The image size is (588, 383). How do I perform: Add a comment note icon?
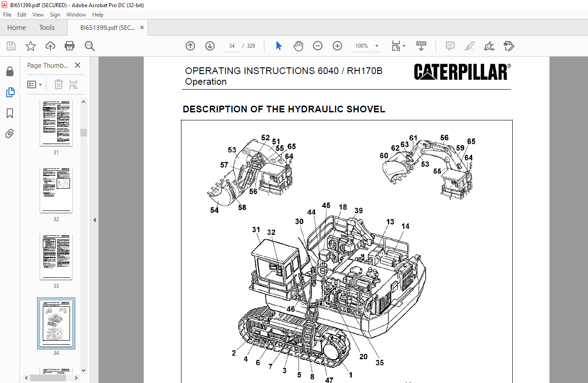(x=450, y=46)
